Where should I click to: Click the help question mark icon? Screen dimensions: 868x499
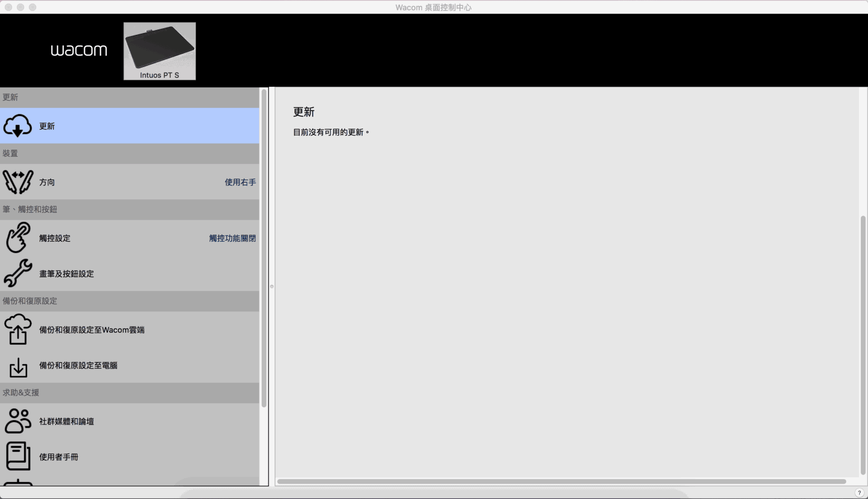pos(859,493)
